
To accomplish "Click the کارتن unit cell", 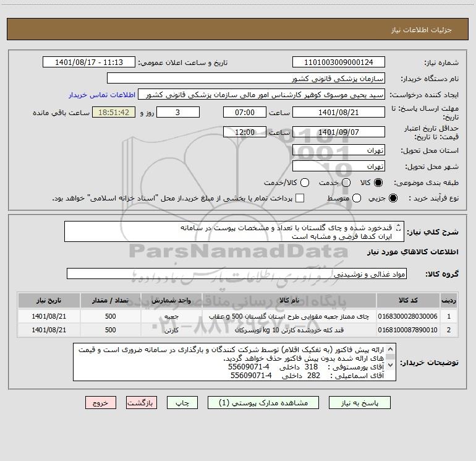I will (x=171, y=330).
